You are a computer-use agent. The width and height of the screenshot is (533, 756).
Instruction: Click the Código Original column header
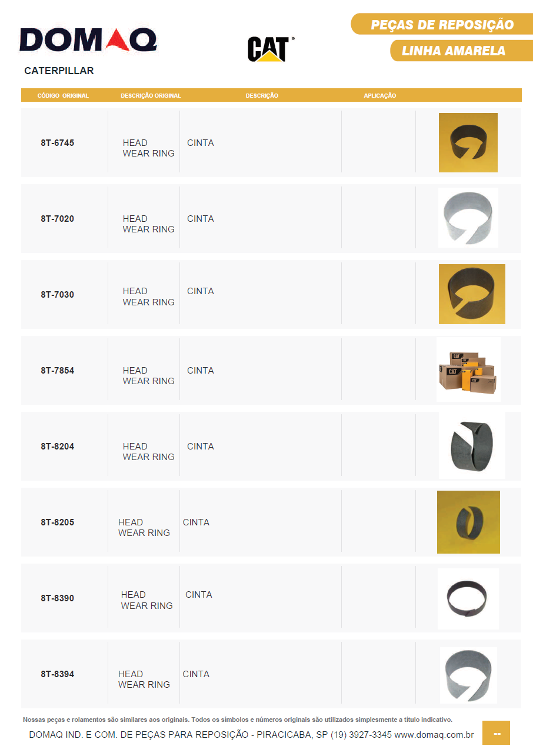[x=63, y=95]
